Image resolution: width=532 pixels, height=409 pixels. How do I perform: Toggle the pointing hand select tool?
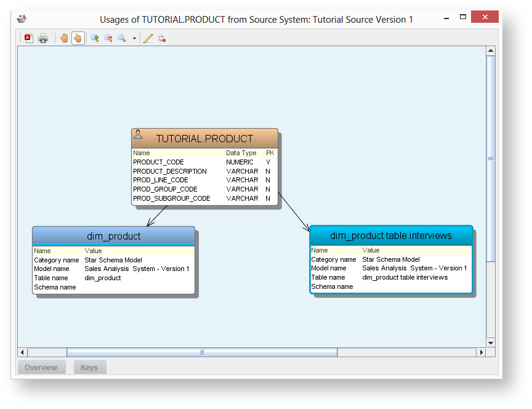(x=78, y=39)
